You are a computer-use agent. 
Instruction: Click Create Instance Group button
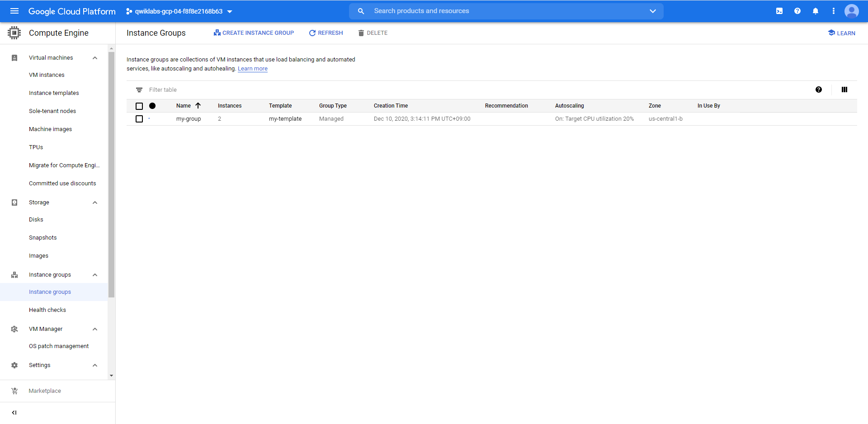point(254,33)
